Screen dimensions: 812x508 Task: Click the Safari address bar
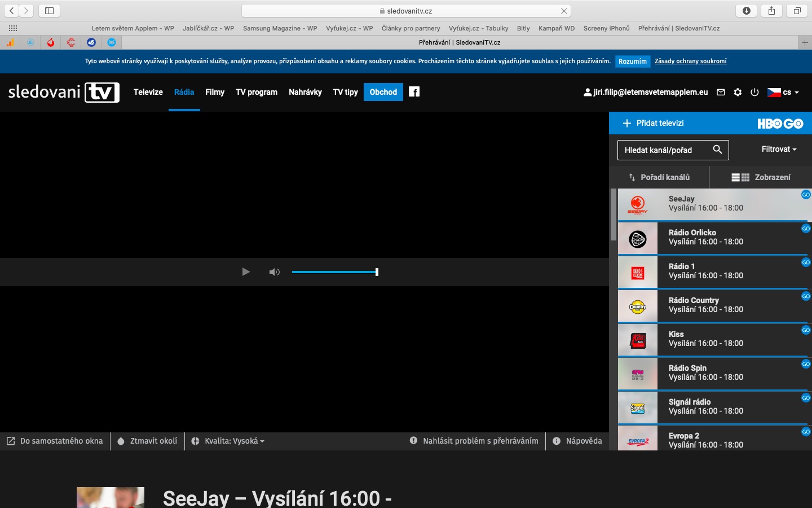pos(406,11)
